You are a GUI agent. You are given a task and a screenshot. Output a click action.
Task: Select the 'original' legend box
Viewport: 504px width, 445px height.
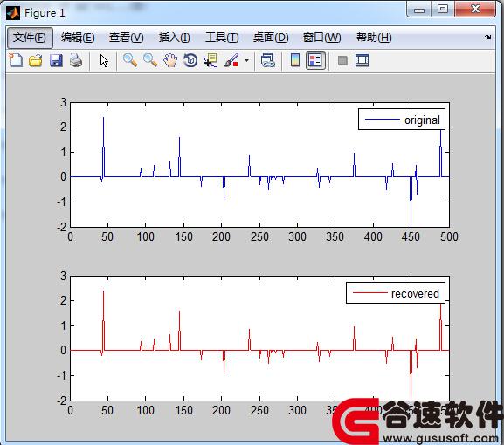pos(402,120)
